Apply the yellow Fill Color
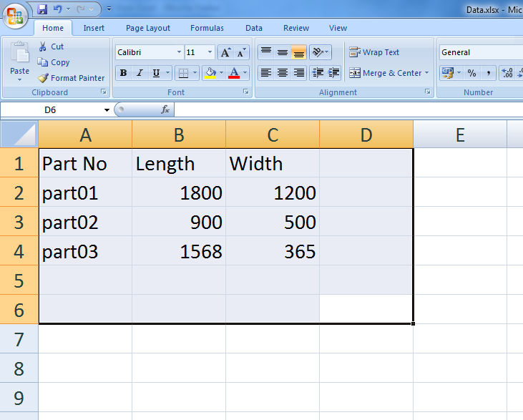The height and width of the screenshot is (420, 523). coord(210,73)
